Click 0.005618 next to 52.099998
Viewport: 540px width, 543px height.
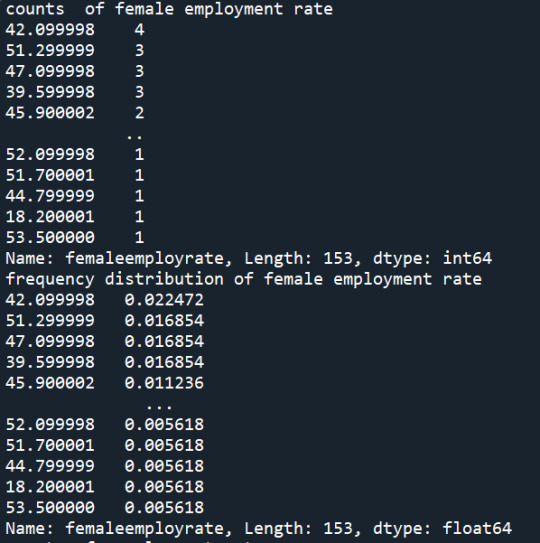[x=164, y=425]
